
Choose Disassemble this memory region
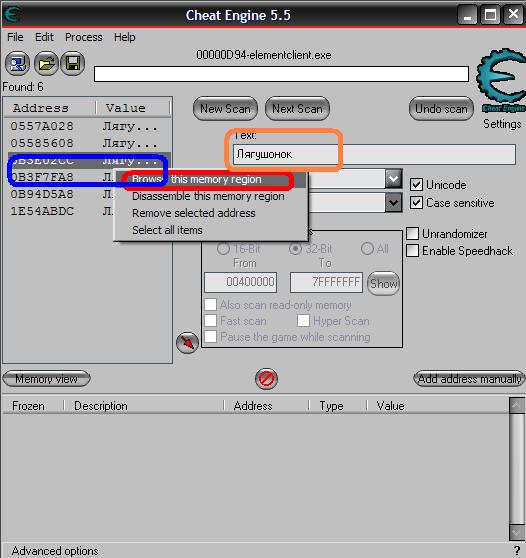click(211, 196)
